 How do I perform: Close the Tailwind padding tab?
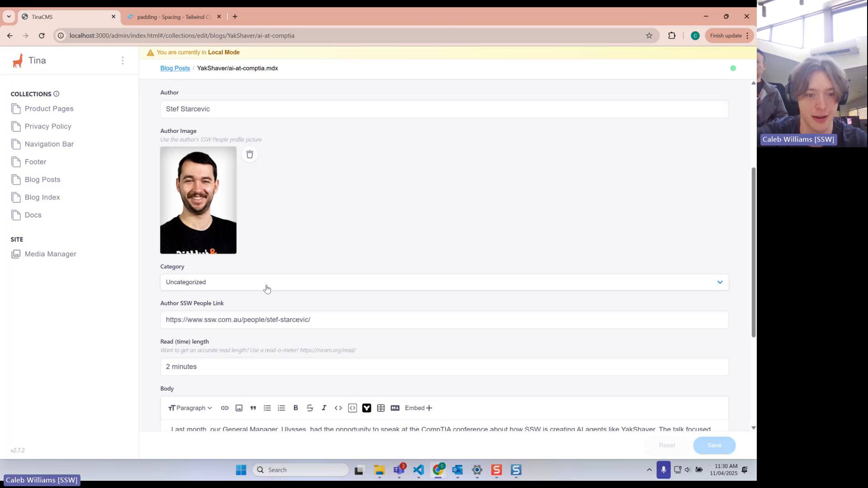point(219,17)
